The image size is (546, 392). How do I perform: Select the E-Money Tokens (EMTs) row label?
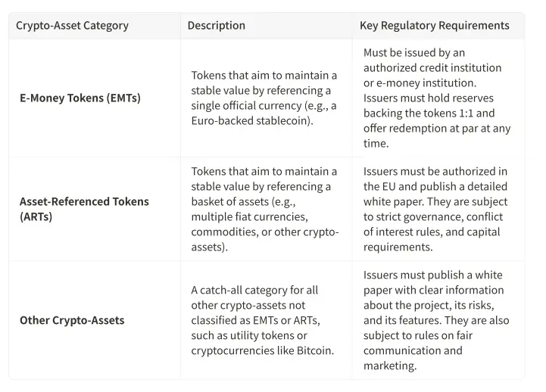pos(80,98)
